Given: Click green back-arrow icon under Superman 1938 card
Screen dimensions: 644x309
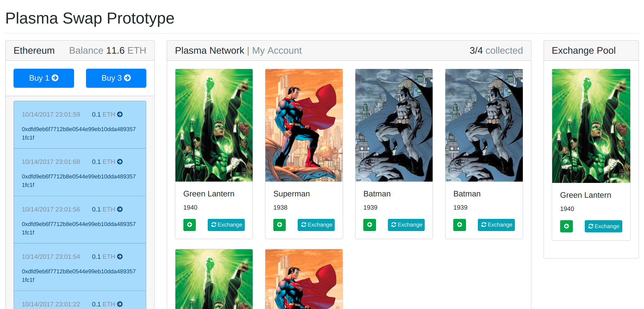Looking at the screenshot, I should (279, 225).
